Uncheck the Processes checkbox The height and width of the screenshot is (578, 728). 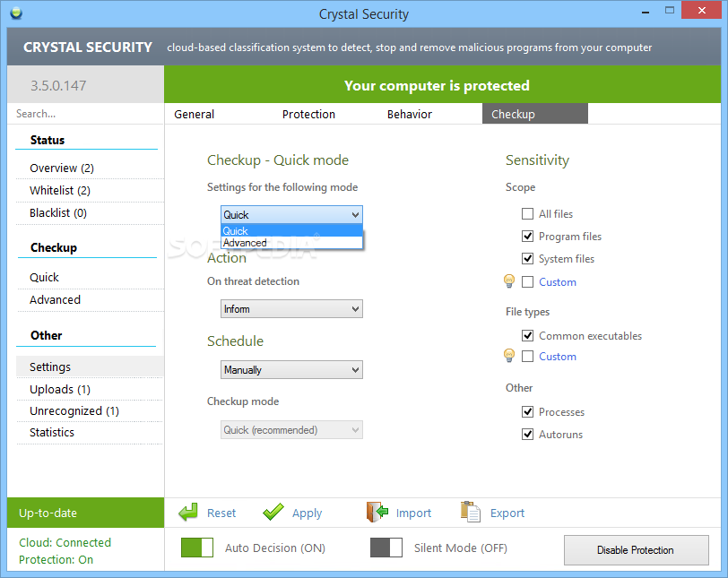[527, 411]
